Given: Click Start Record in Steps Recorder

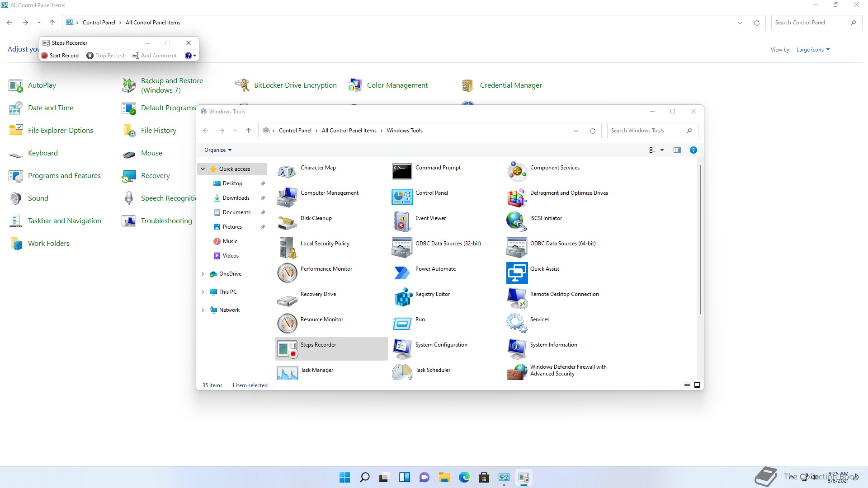Looking at the screenshot, I should pyautogui.click(x=60, y=56).
